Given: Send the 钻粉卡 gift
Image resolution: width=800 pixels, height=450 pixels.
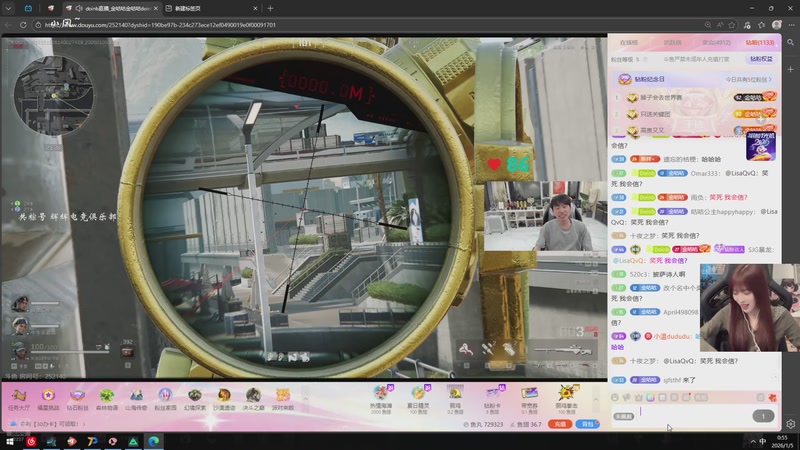Looking at the screenshot, I should coord(492,399).
